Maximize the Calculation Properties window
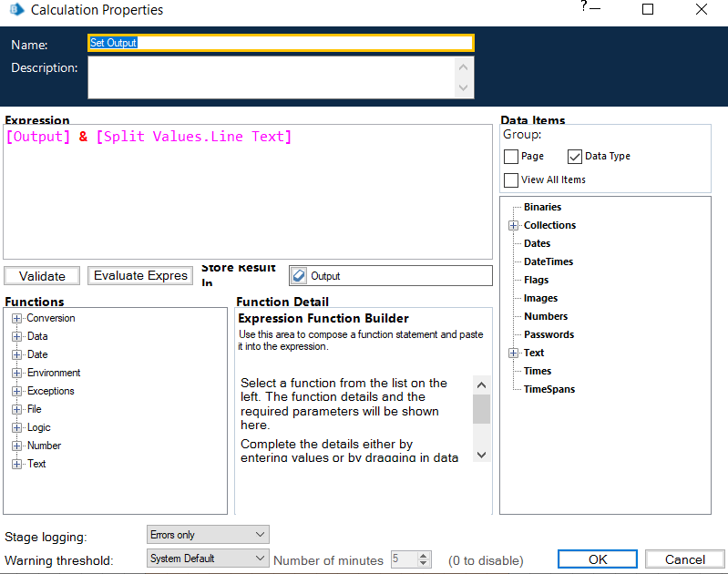 coord(648,9)
